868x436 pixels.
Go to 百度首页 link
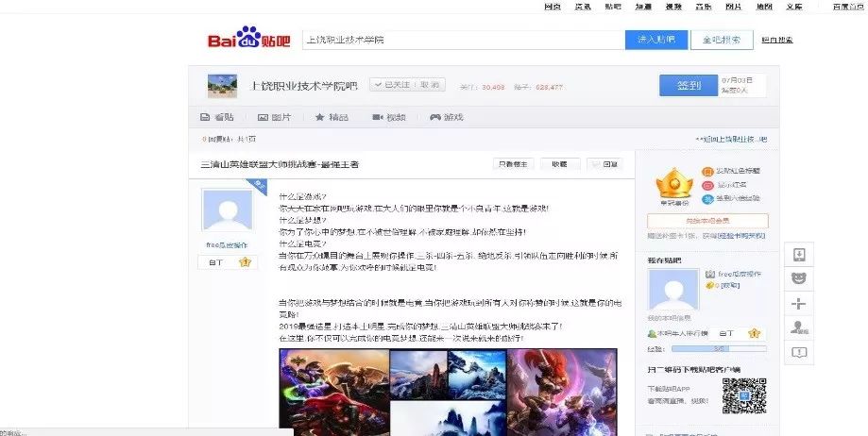click(848, 7)
